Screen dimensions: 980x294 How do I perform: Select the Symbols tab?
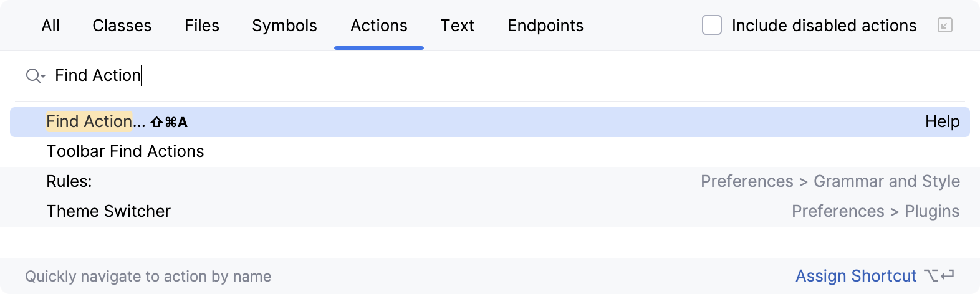pos(284,26)
